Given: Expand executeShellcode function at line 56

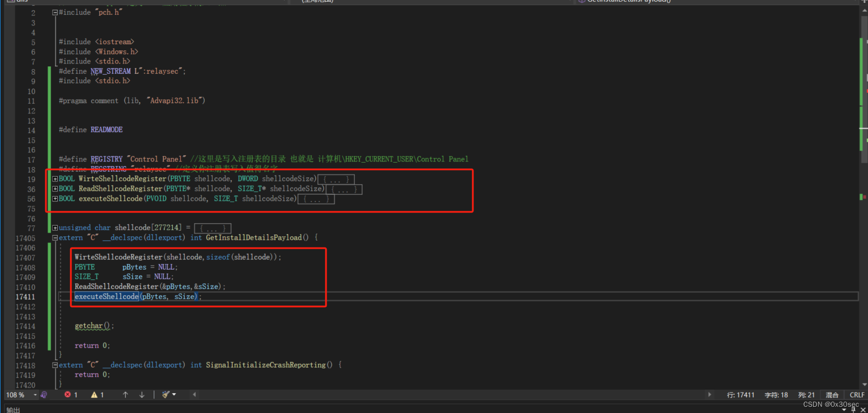Looking at the screenshot, I should (x=55, y=199).
